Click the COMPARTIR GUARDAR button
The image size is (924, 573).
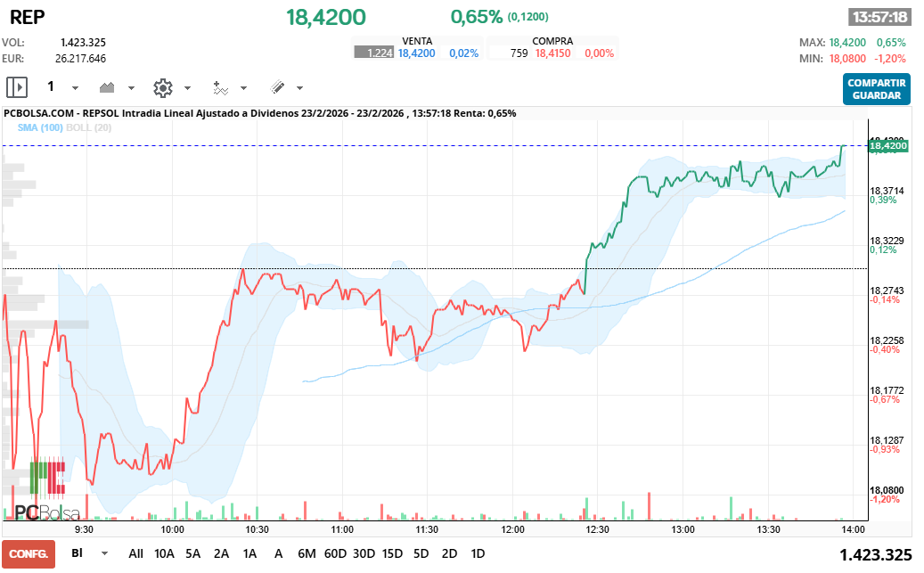[876, 89]
